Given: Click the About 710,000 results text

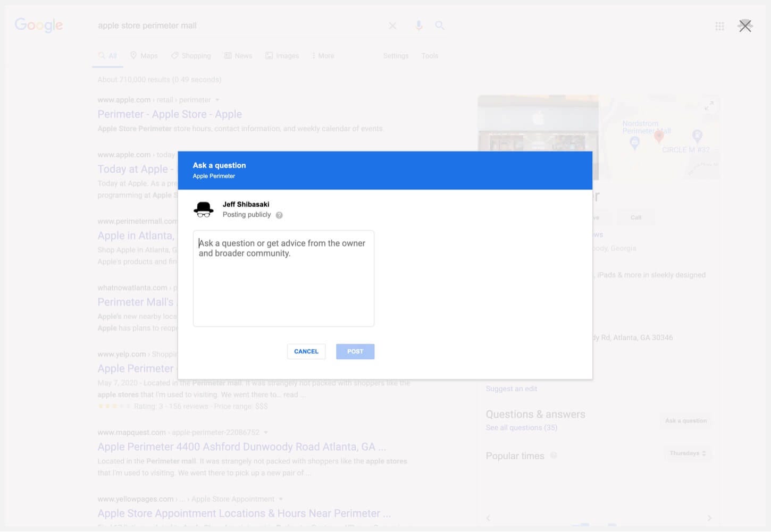Looking at the screenshot, I should click(x=159, y=80).
